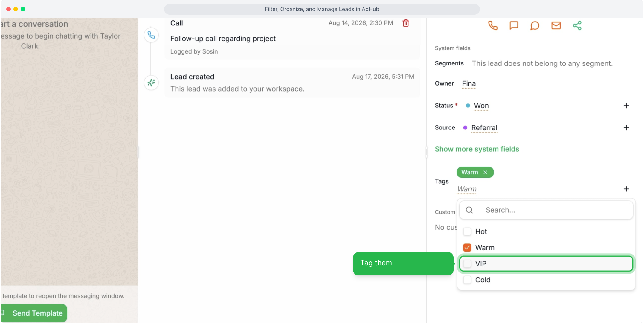Open the Tags Warm value dropdown
The width and height of the screenshot is (644, 323).
[x=467, y=189]
